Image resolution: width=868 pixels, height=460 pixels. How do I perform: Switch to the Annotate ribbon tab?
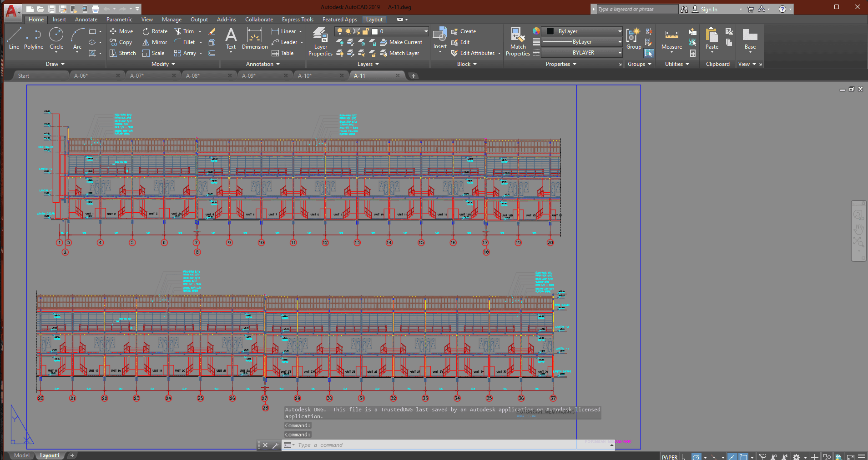click(86, 20)
